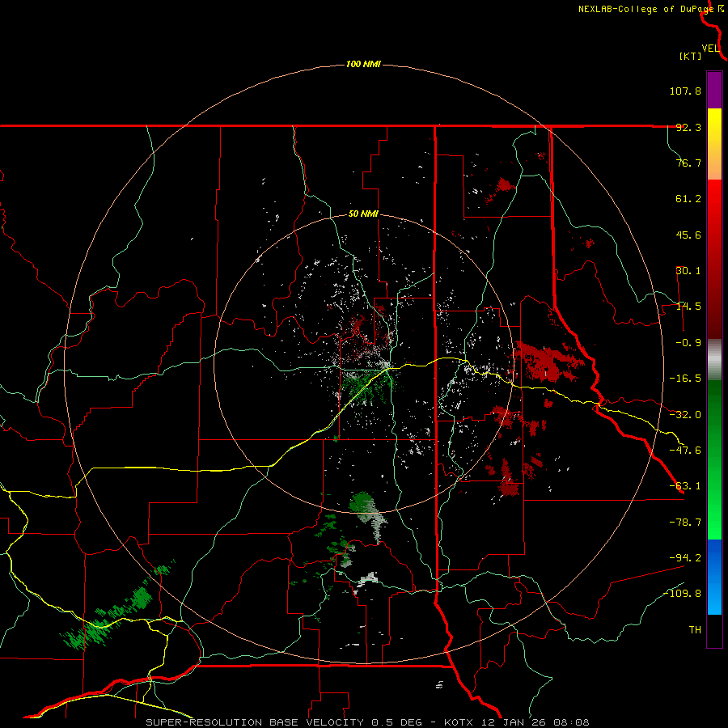Click the -109.8 velocity scale value
The width and height of the screenshot is (728, 728).
pyautogui.click(x=683, y=594)
